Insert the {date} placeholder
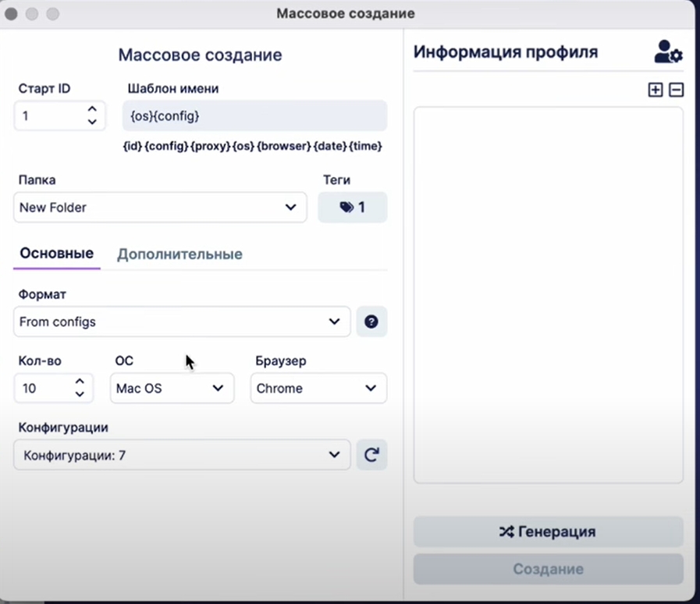This screenshot has height=604, width=700. (330, 146)
